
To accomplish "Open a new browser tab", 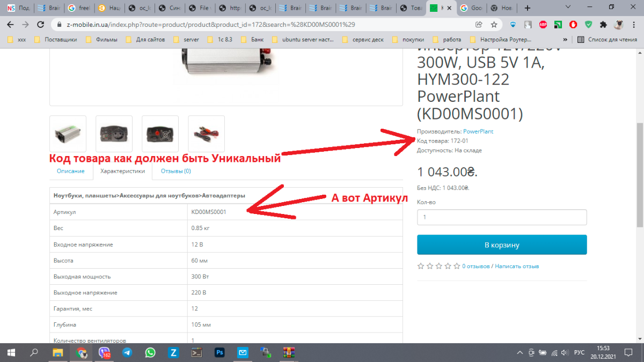I will click(528, 8).
